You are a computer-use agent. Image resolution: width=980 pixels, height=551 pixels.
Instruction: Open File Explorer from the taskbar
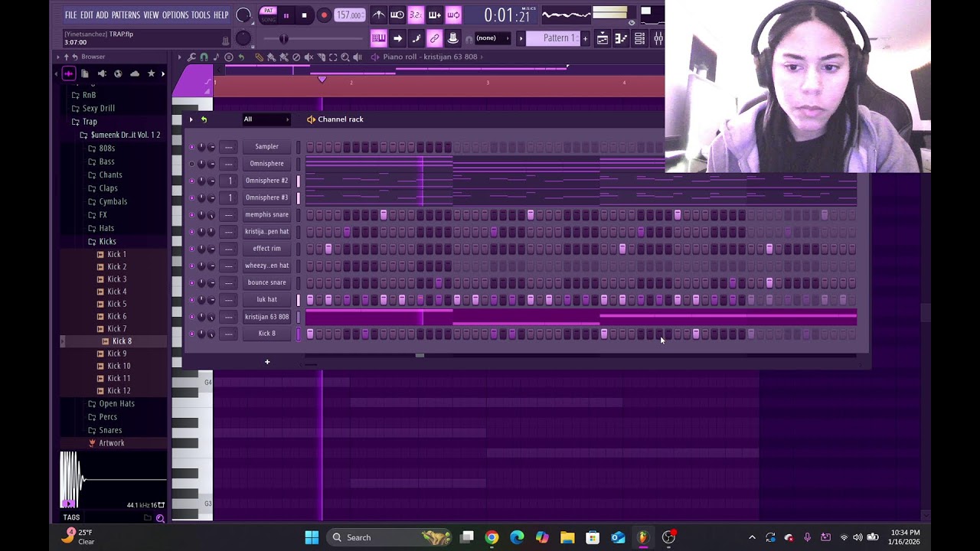point(567,537)
